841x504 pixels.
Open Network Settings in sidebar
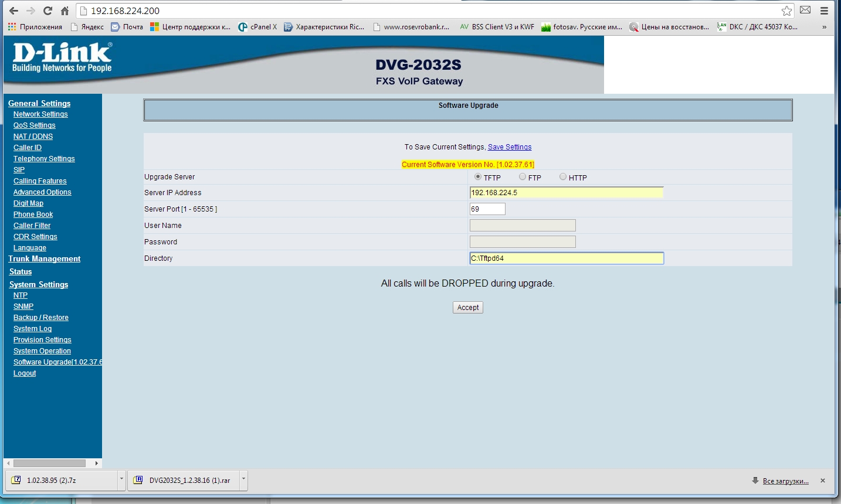(40, 114)
